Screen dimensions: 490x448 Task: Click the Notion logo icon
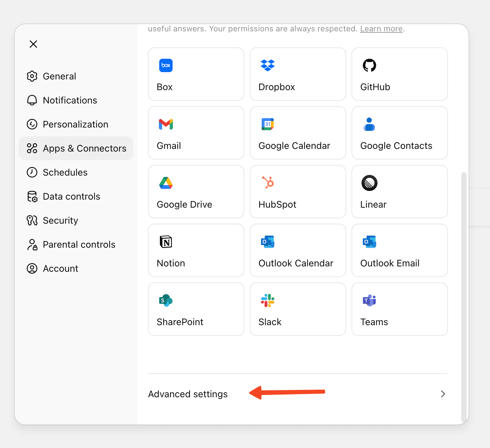click(x=166, y=242)
